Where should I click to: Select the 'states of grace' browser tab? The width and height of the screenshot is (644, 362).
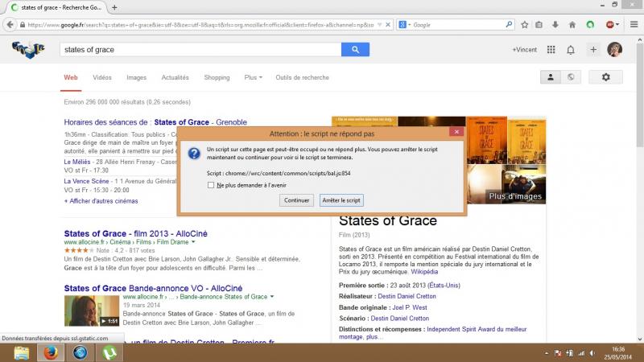pos(56,7)
